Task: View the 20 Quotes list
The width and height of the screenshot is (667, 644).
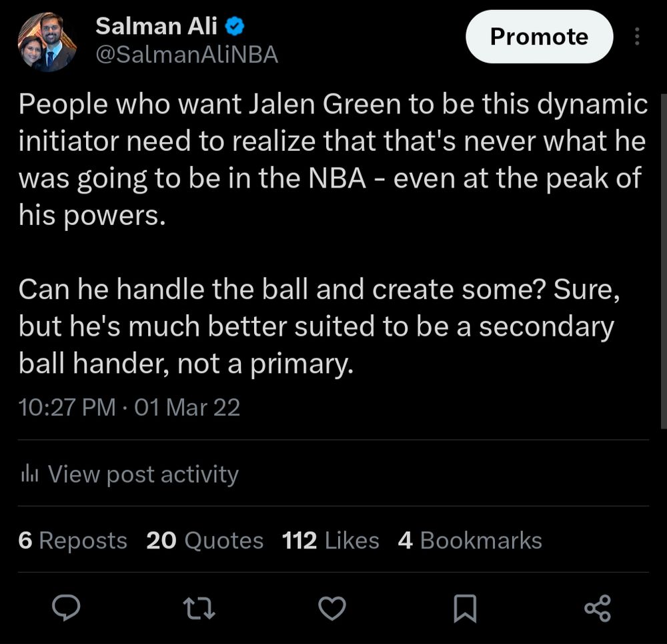Action: [x=205, y=540]
